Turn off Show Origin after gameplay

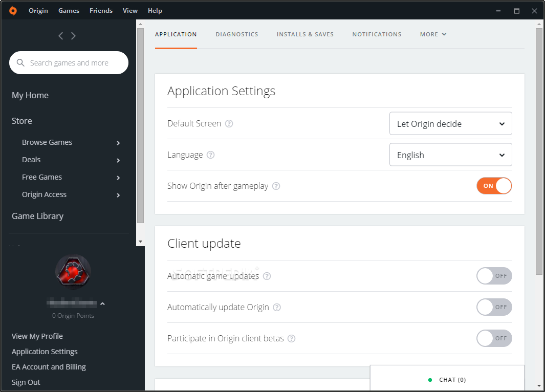pos(494,186)
